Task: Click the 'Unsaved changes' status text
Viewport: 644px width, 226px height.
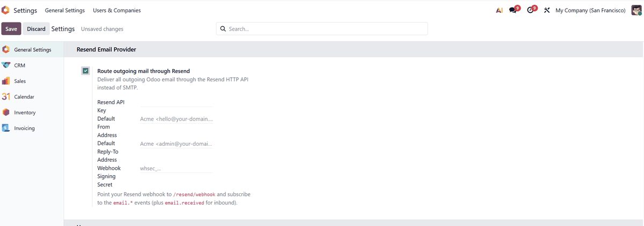Action: 102,29
